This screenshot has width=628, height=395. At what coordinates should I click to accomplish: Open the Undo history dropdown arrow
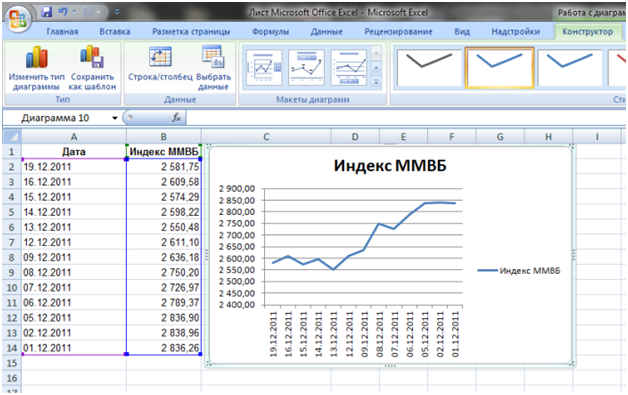(x=74, y=12)
